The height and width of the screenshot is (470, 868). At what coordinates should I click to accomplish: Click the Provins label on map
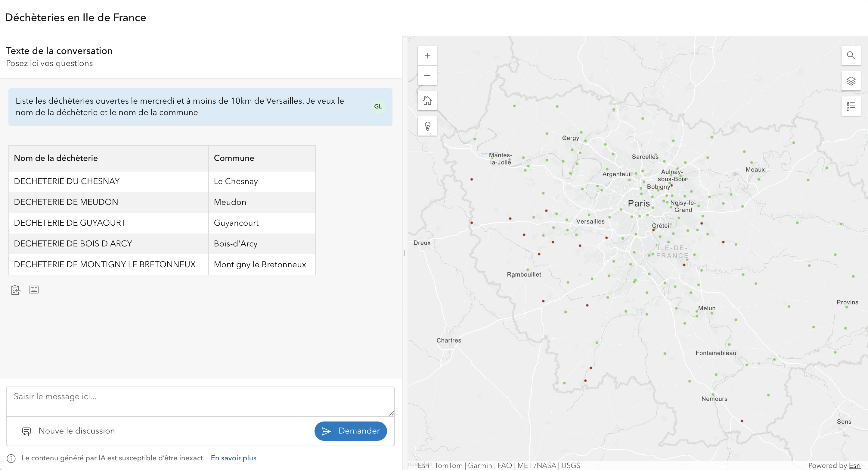847,303
